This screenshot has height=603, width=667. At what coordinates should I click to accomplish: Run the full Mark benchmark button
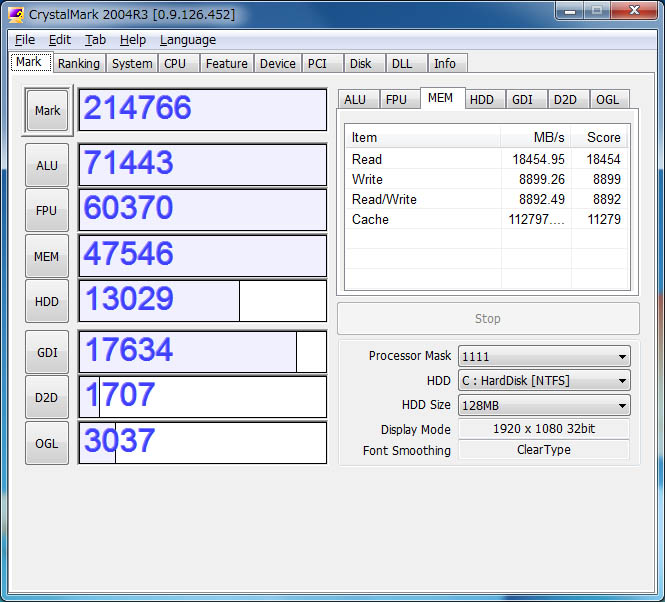[47, 111]
